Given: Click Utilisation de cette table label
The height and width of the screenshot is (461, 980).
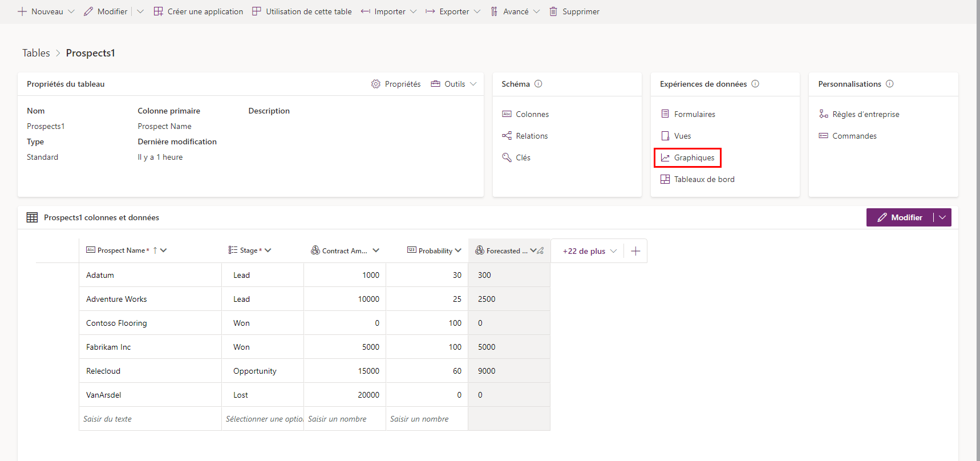Looking at the screenshot, I should tap(309, 11).
